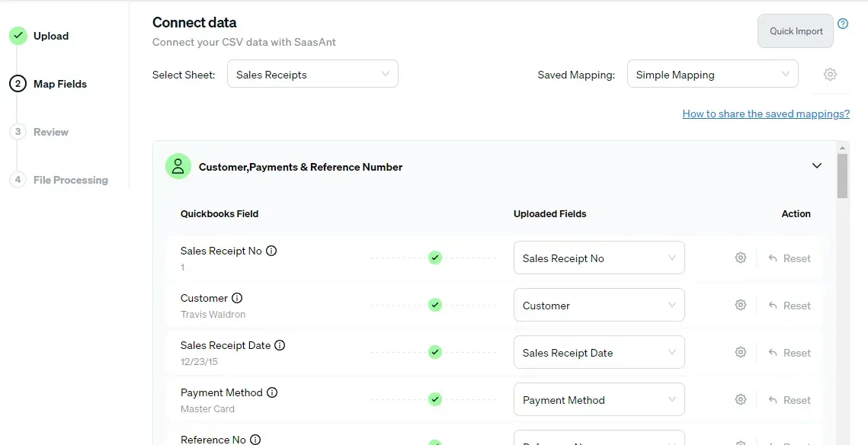868x445 pixels.
Task: Show info for Reference No field
Action: (255, 440)
